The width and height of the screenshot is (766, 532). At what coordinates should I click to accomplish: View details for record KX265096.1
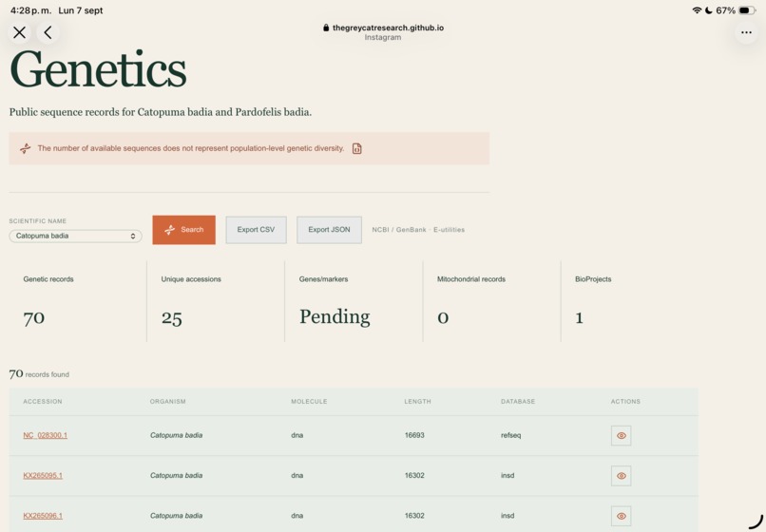pyautogui.click(x=621, y=516)
